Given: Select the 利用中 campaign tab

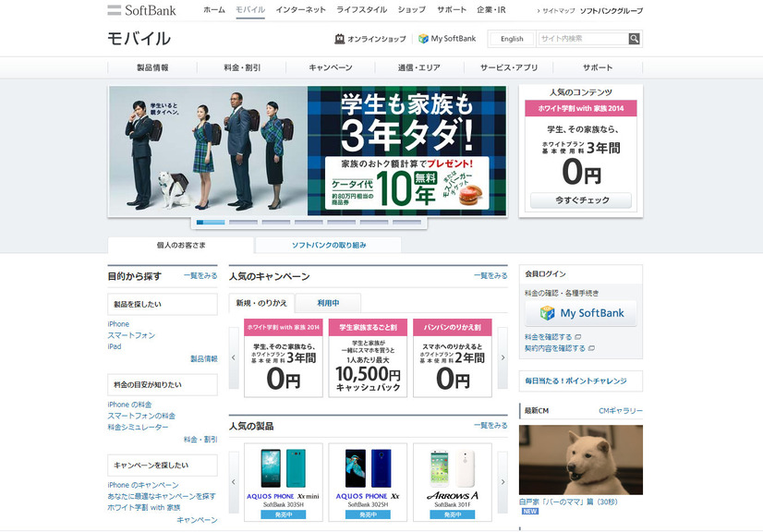Looking at the screenshot, I should click(x=328, y=303).
